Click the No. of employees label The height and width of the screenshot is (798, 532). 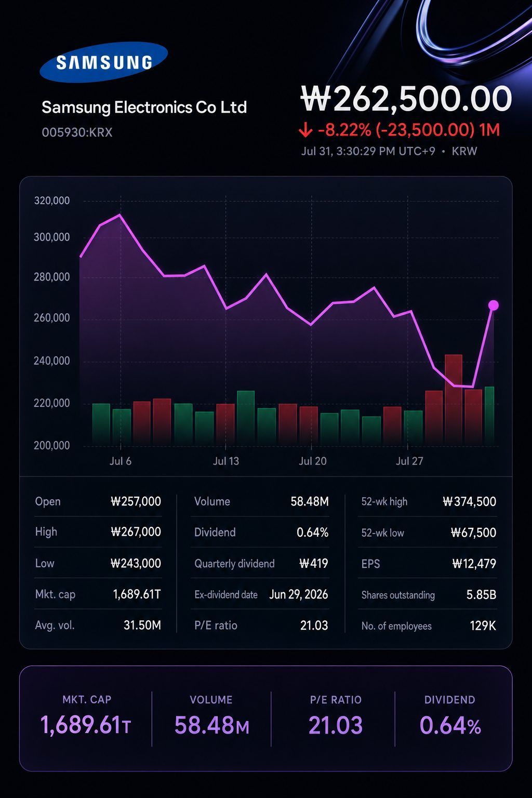(396, 627)
